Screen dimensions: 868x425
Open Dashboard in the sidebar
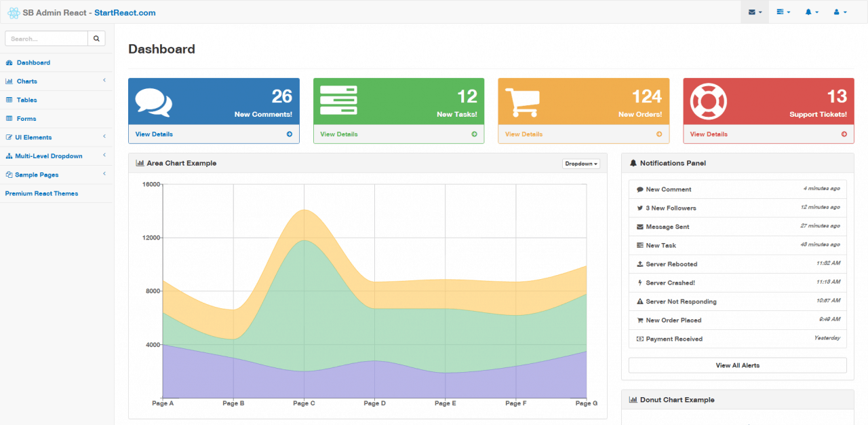pos(57,62)
